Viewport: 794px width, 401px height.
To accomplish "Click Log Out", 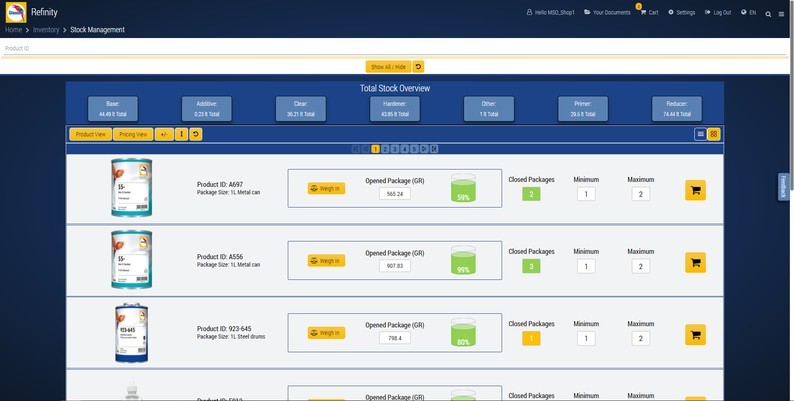I will (x=718, y=12).
